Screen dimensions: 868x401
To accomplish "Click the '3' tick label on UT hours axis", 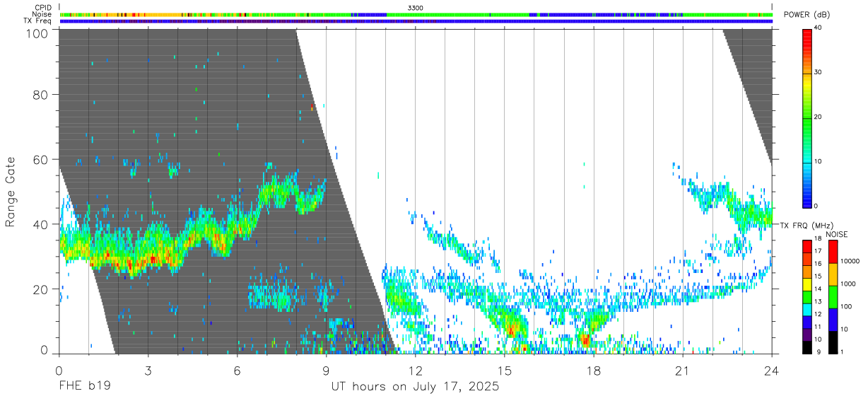I will pos(148,370).
